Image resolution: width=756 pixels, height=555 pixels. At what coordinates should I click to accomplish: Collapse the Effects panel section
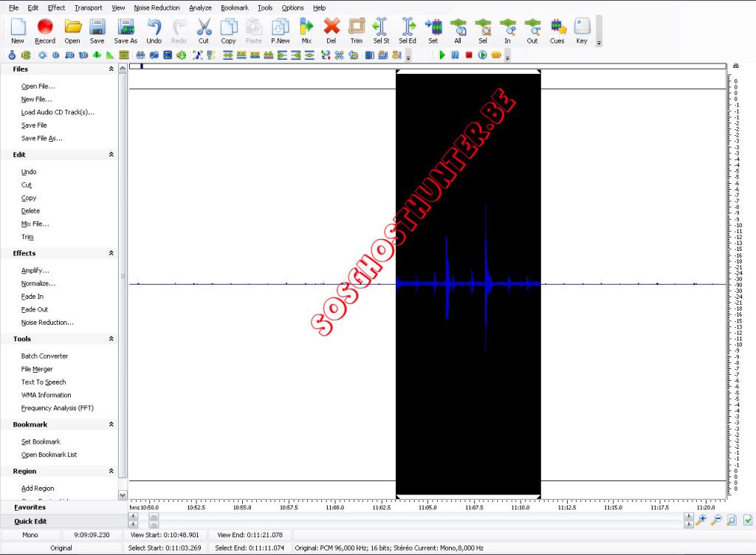coord(111,253)
